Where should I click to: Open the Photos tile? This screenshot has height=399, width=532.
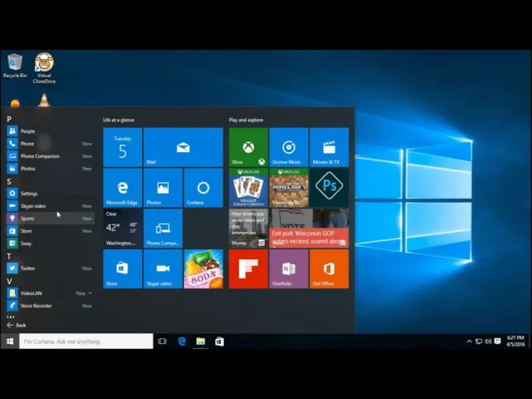tap(163, 188)
